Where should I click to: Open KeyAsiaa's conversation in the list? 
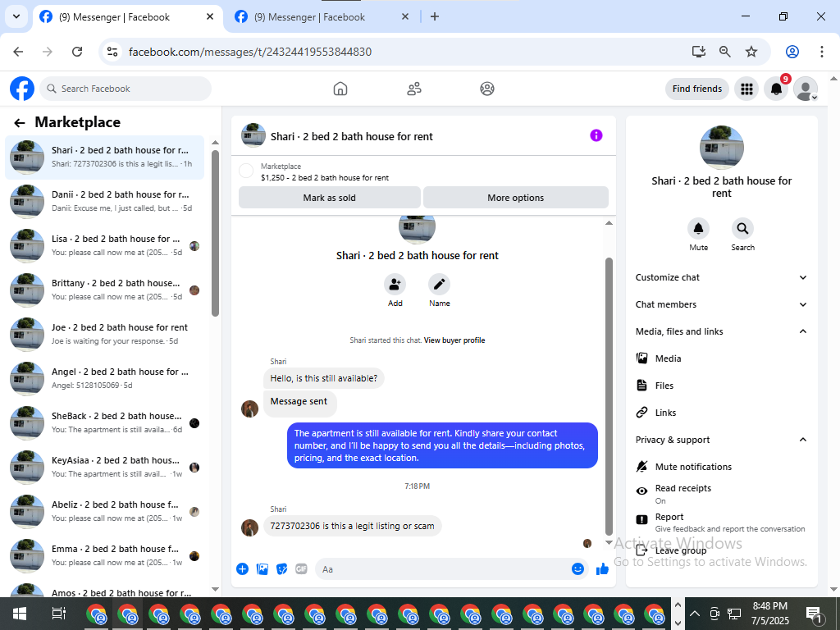(104, 467)
